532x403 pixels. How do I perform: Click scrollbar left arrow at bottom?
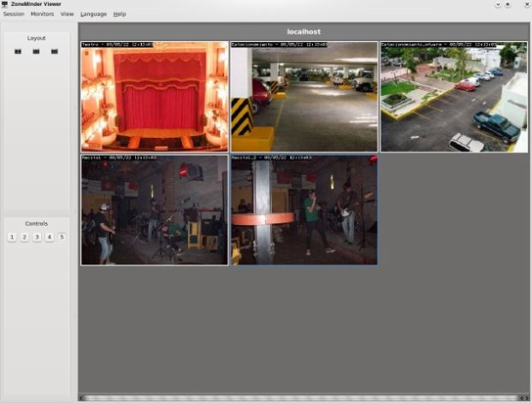point(81,398)
